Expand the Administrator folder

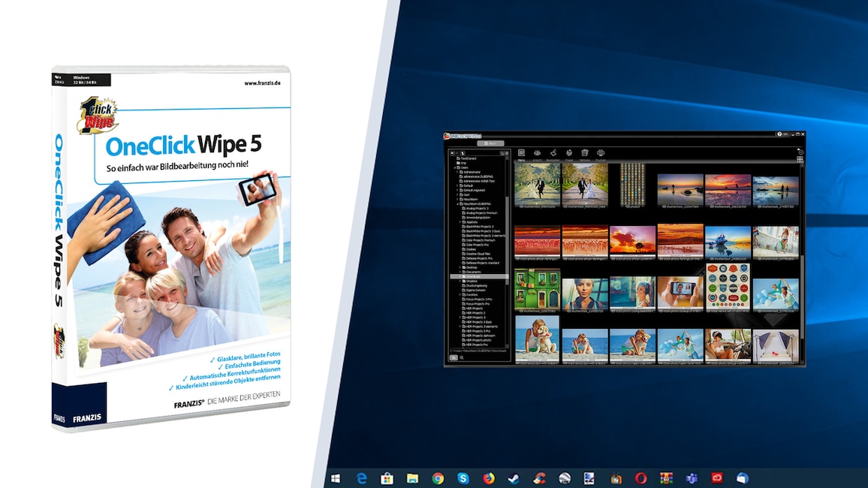[457, 172]
